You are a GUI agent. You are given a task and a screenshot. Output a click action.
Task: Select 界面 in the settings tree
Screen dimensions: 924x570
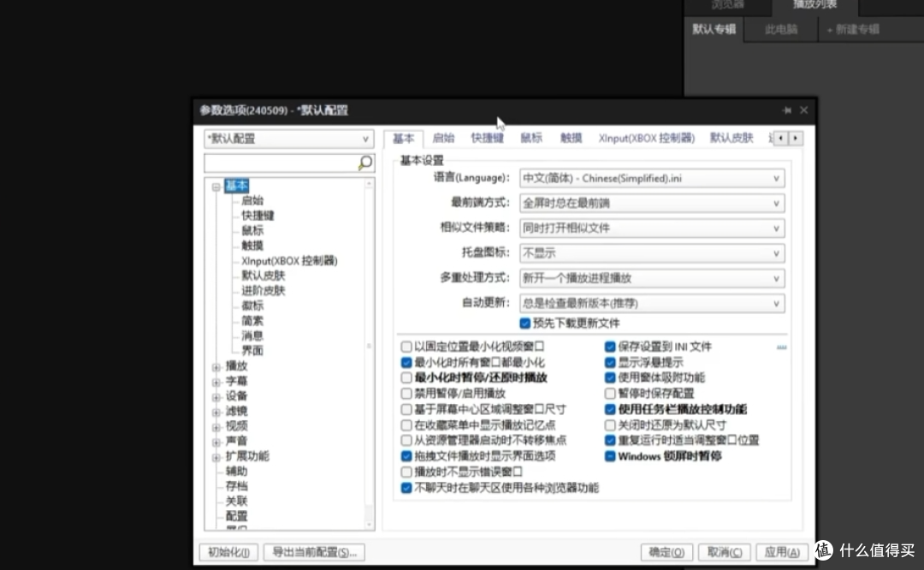(252, 351)
